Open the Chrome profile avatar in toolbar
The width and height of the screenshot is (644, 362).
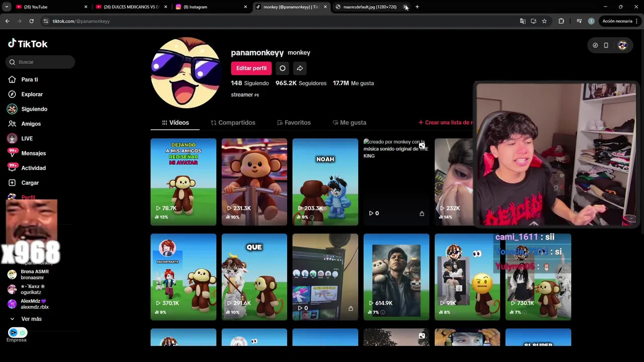591,21
